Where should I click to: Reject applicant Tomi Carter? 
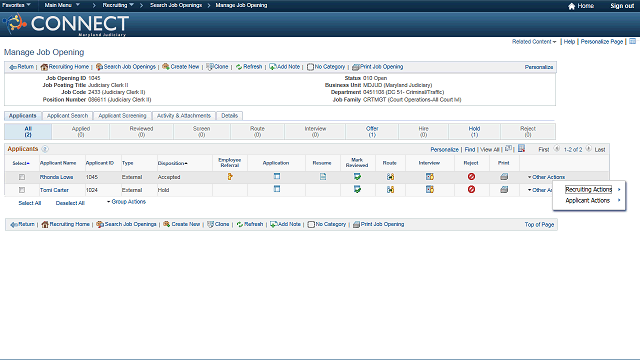point(471,189)
